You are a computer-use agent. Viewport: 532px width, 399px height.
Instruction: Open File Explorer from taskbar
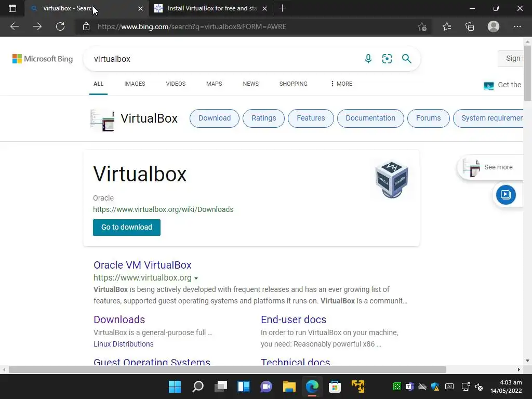tap(289, 387)
